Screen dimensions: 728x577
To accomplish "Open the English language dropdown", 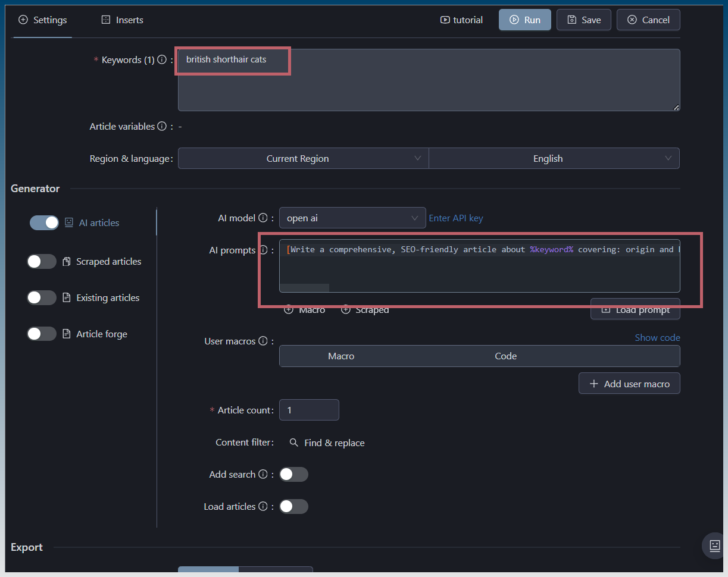I will click(554, 159).
